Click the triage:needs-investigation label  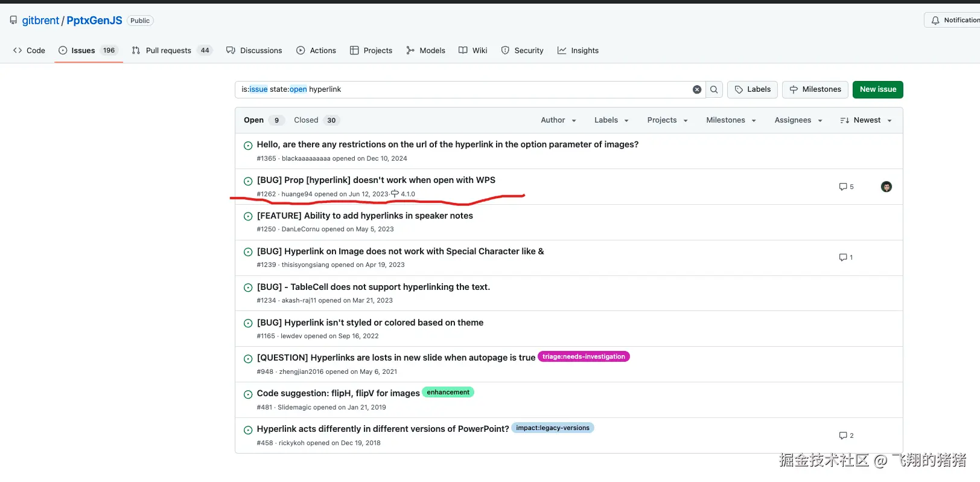[x=584, y=356]
